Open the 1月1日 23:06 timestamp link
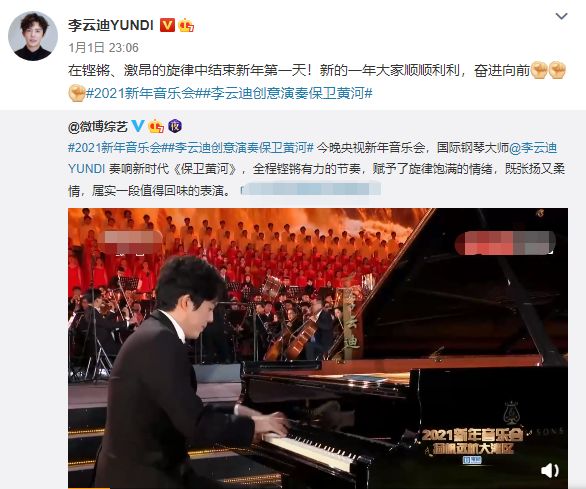Viewport: 586px width, 489px height. coord(104,48)
